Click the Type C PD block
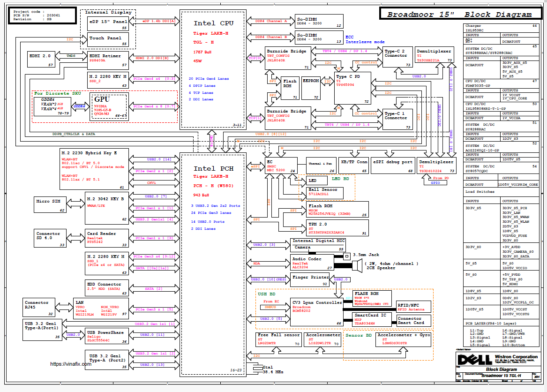 352,89
